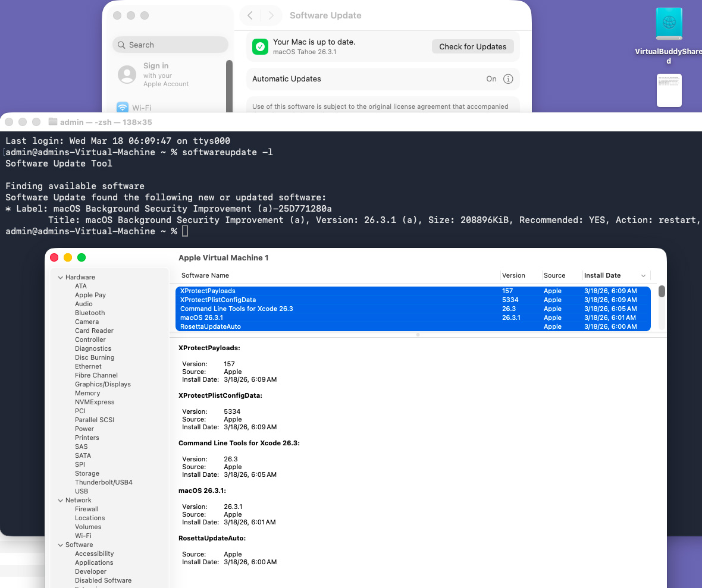Viewport: 702px width, 588px height.
Task: Select Developer under Software
Action: [90, 572]
